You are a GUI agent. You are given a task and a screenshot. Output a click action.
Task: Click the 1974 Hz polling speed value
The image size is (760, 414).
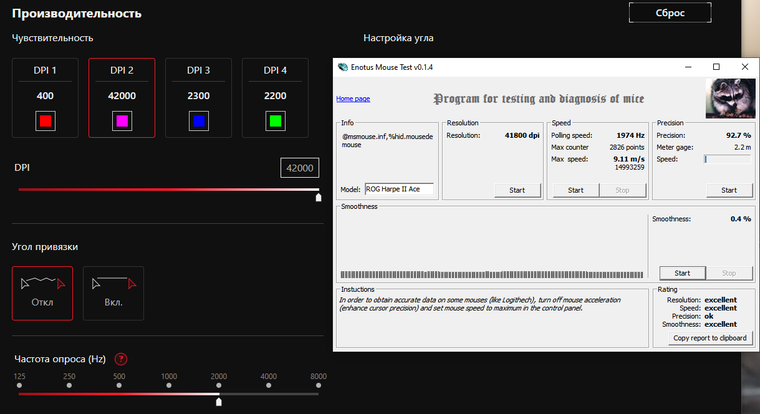[631, 135]
